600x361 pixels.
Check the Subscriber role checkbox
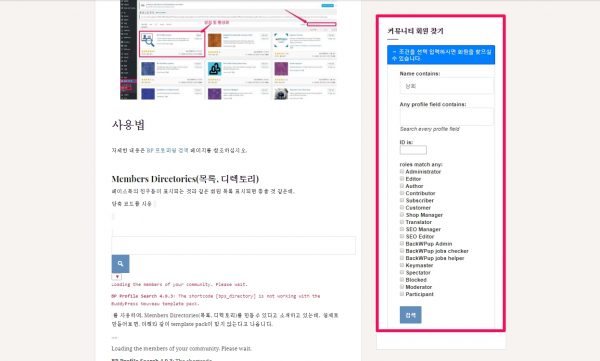402,200
